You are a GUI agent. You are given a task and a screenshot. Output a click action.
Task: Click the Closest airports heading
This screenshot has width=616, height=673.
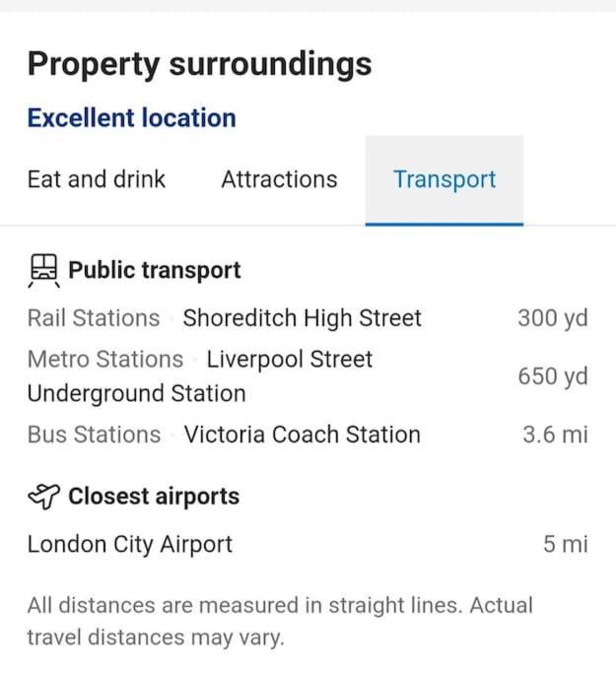point(154,497)
